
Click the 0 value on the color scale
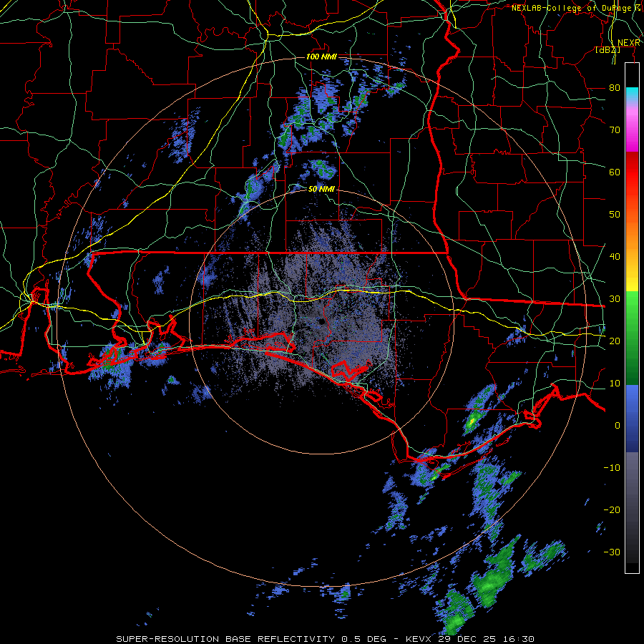[618, 426]
